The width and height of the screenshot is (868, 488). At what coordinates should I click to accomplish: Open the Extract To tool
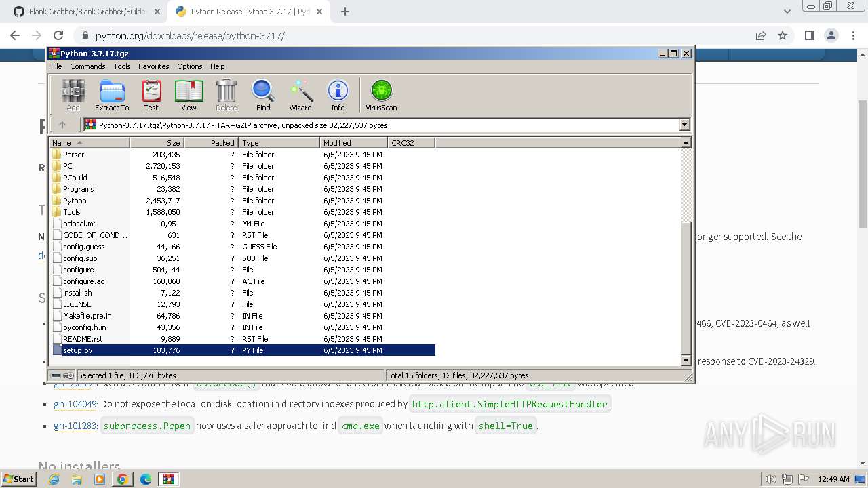[112, 95]
